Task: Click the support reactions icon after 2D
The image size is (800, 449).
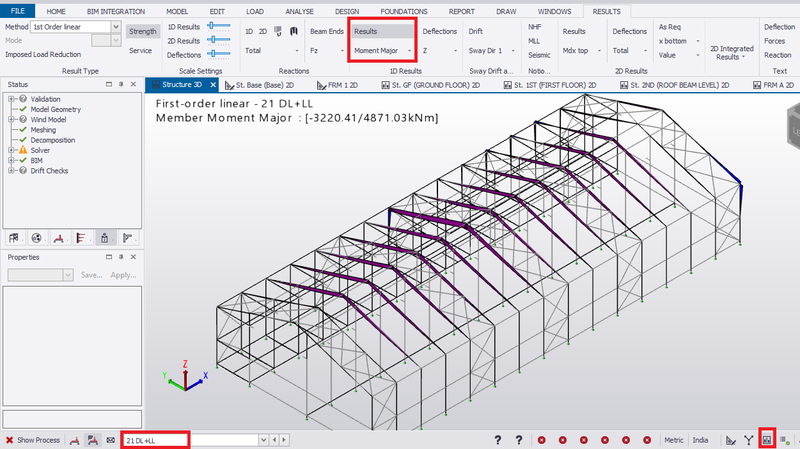Action: coord(278,31)
